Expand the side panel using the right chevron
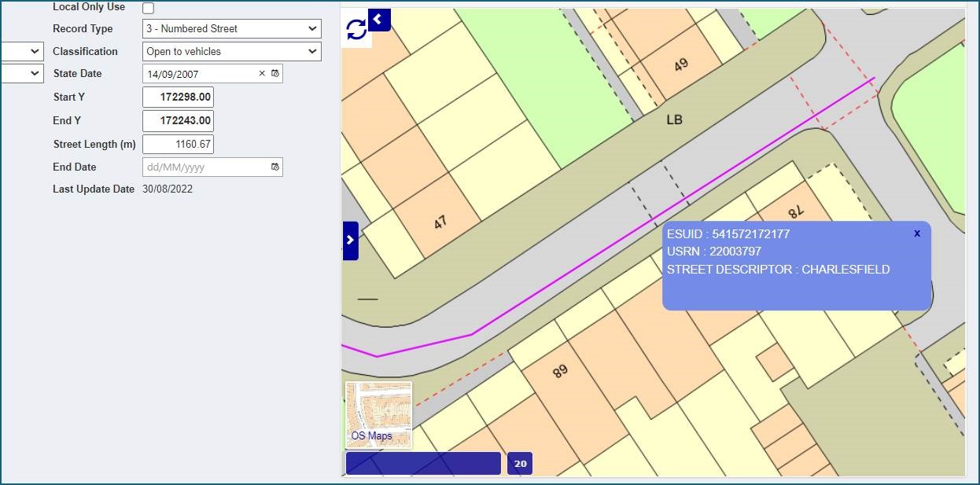The height and width of the screenshot is (485, 980). pos(351,241)
